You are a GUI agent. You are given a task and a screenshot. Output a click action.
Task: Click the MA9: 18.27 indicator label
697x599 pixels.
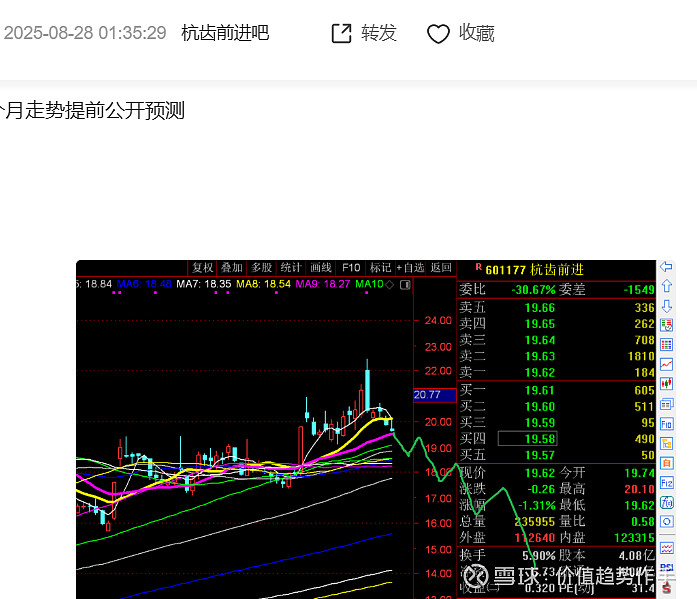click(x=323, y=284)
